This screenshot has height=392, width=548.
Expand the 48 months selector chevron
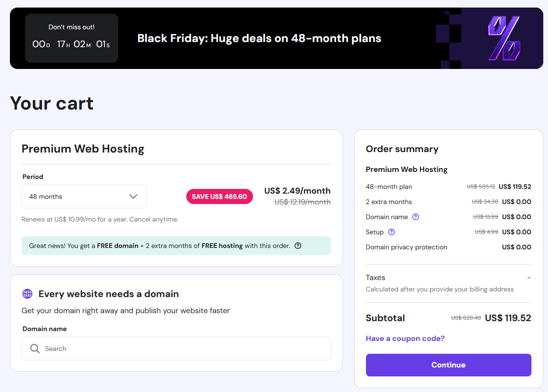tap(134, 196)
